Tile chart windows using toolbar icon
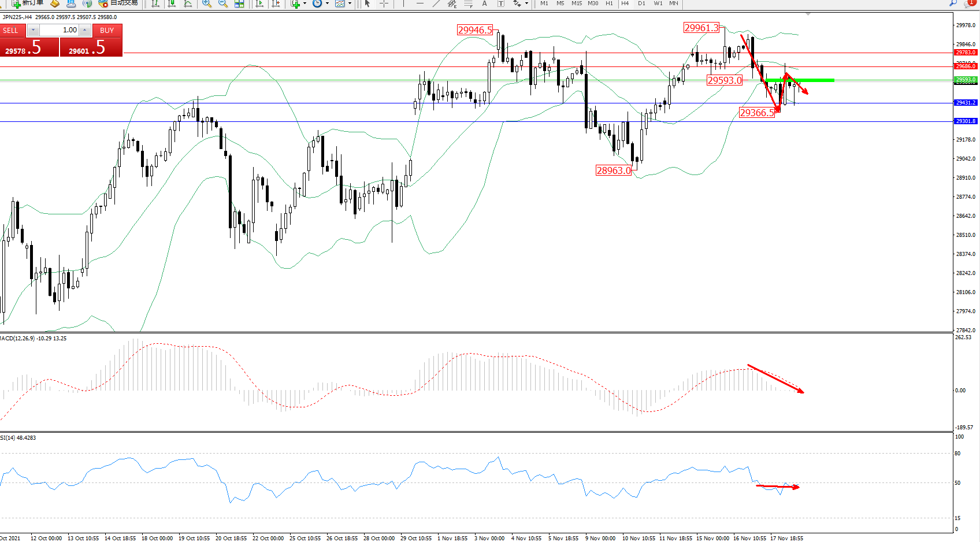Screen dimensions: 980x542 click(239, 4)
